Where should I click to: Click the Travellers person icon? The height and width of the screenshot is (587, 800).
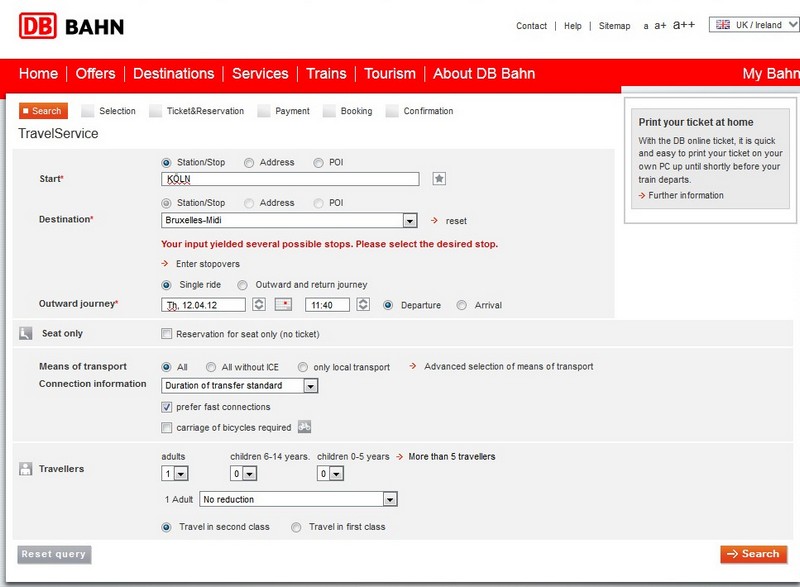click(x=26, y=469)
